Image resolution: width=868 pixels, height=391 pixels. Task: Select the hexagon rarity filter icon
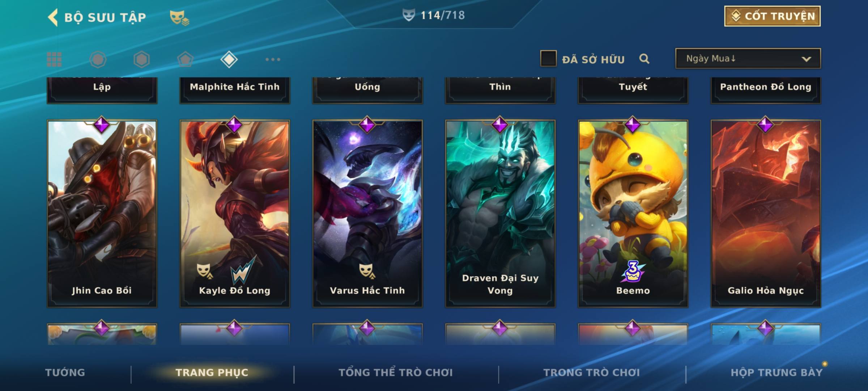point(141,59)
